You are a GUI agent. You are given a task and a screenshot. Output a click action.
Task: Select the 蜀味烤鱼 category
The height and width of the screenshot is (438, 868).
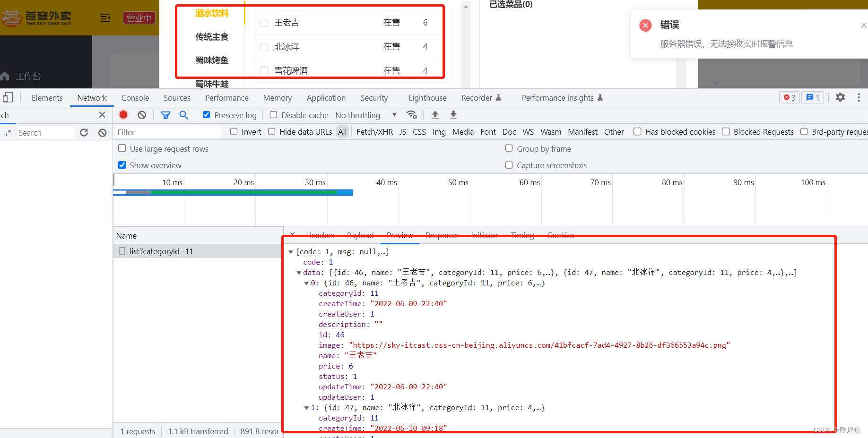(212, 60)
